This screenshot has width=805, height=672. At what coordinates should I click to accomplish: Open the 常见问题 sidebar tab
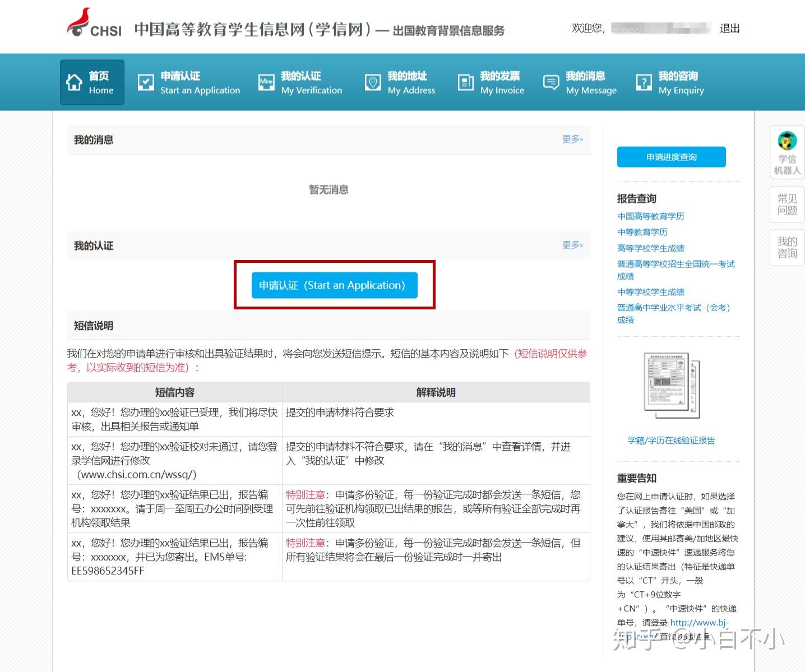(787, 205)
